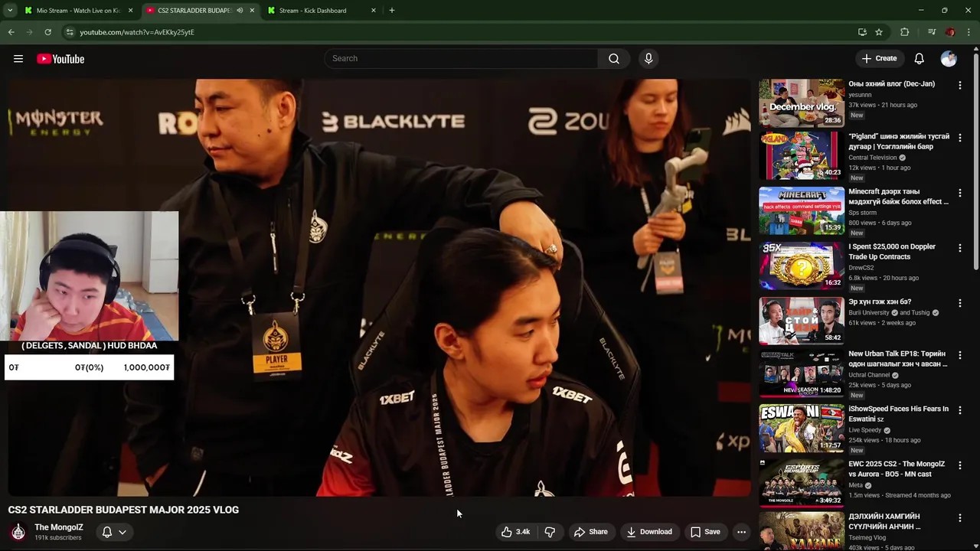Open the 35X Doppler contracts thumbnail
The height and width of the screenshot is (551, 980).
(802, 266)
